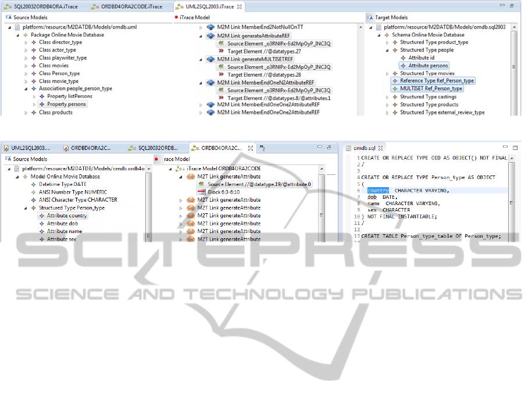Click the Datetime Type DATE icon
This screenshot has height=401, width=532.
(x=34, y=184)
